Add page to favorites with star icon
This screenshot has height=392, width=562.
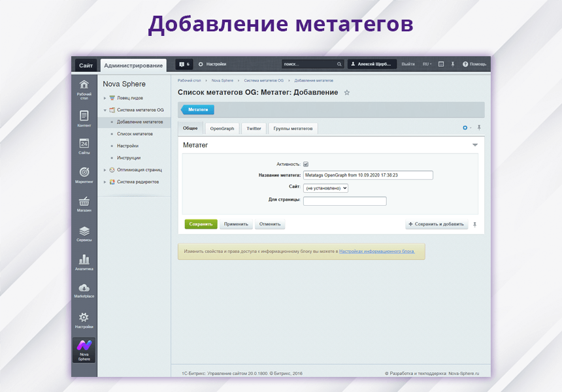click(x=347, y=93)
